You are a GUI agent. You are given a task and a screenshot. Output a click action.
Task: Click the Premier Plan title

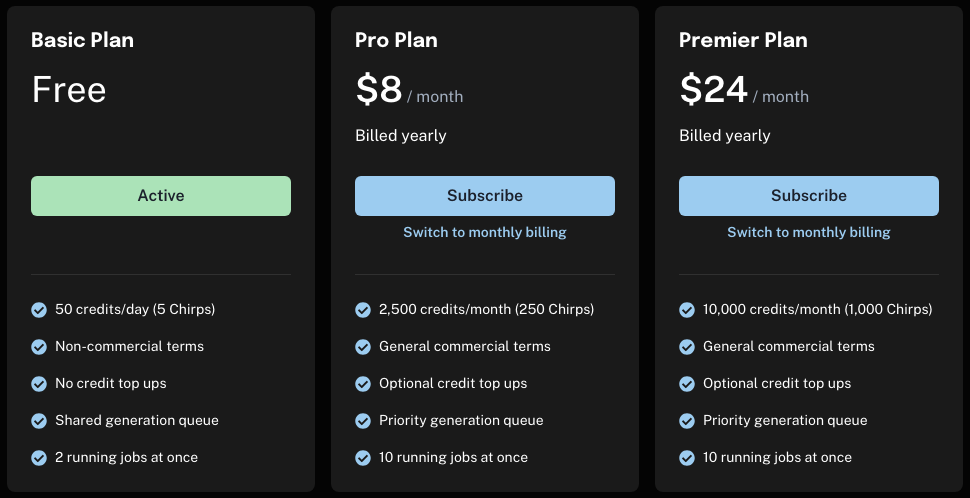click(743, 40)
